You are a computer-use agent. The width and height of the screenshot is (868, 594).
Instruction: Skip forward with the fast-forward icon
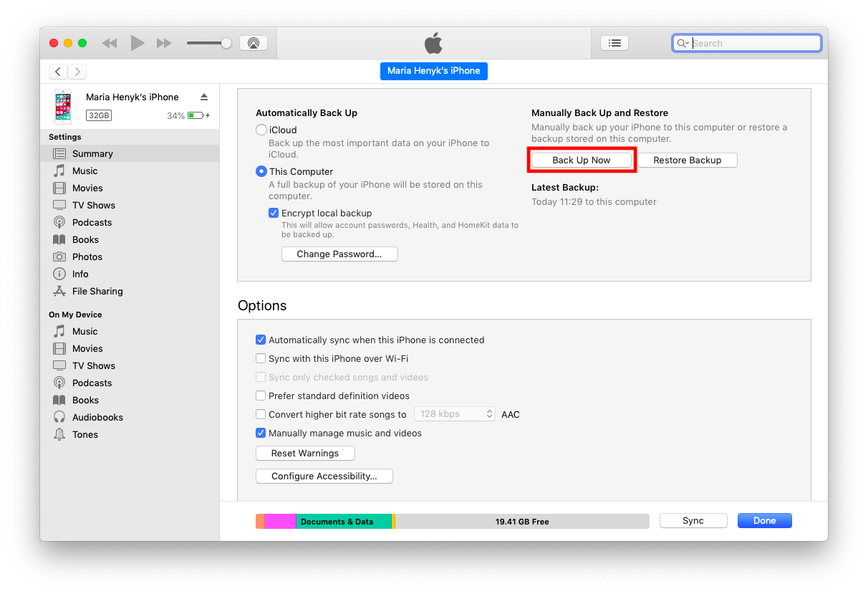tap(164, 43)
